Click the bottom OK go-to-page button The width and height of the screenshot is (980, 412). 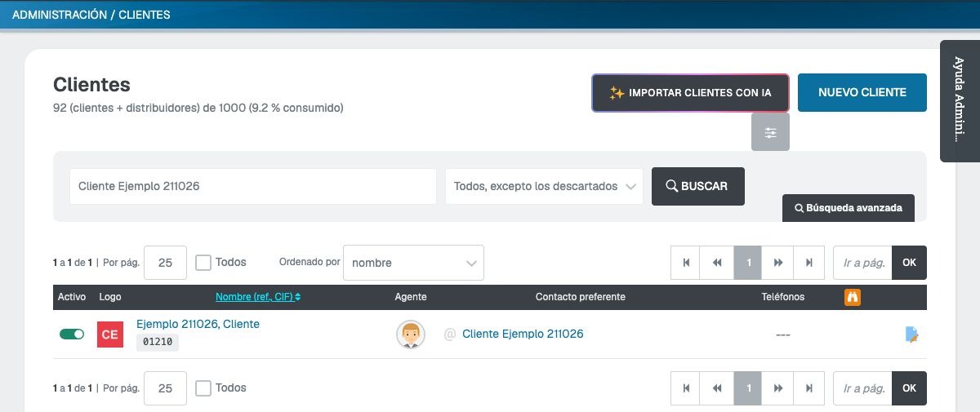[x=910, y=388]
